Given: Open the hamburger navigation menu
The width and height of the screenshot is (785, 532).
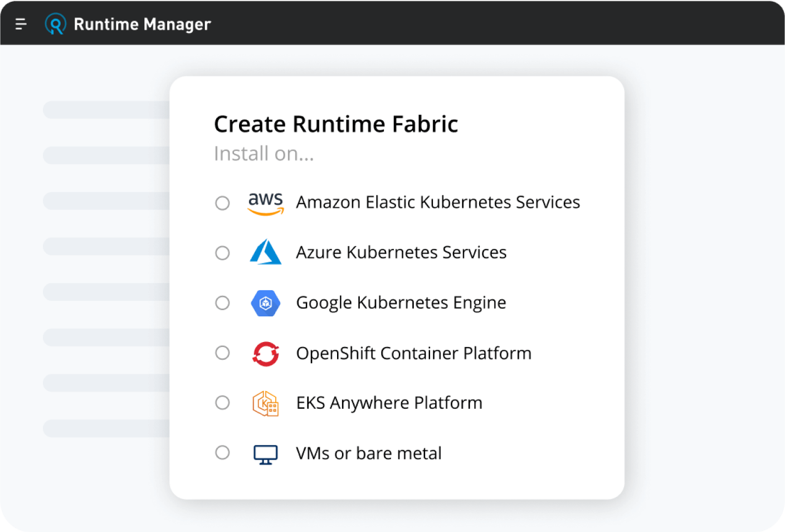Looking at the screenshot, I should 21,24.
